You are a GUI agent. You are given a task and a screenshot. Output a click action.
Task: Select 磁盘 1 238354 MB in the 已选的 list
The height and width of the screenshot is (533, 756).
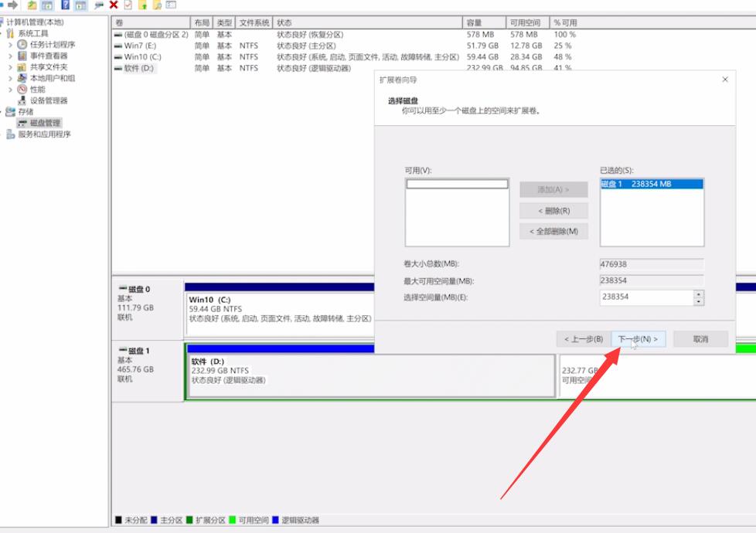click(652, 184)
